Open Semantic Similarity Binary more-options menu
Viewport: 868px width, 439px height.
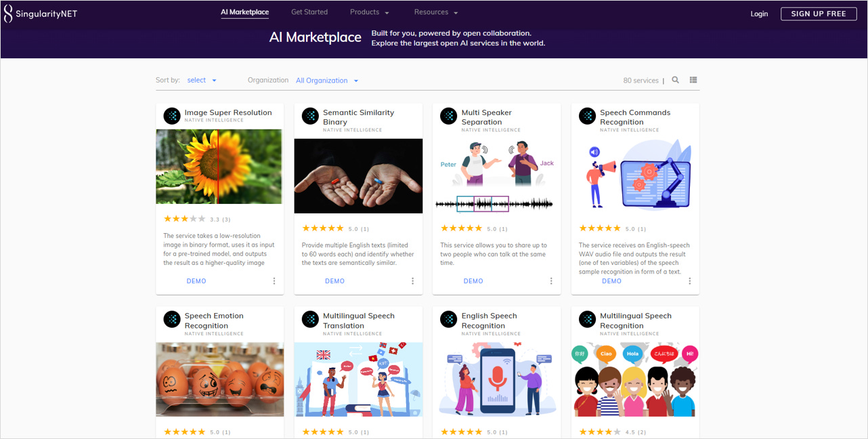[412, 281]
